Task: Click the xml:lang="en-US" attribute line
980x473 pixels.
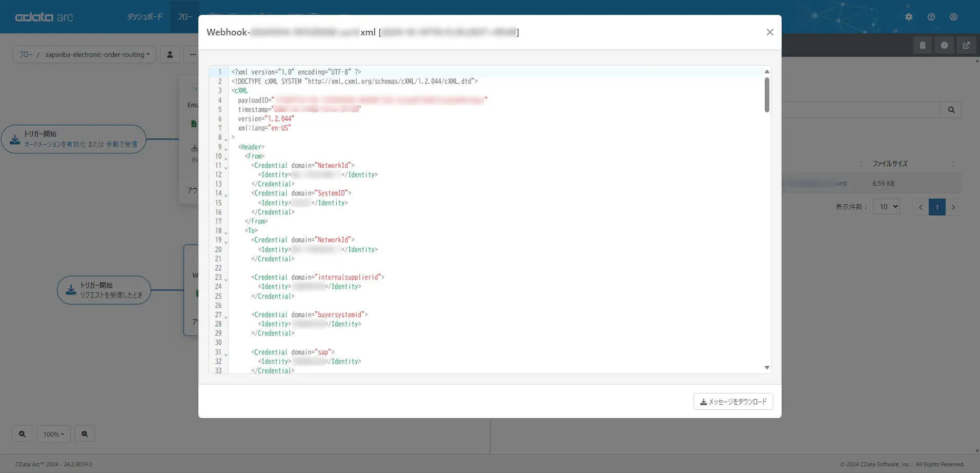Action: 264,128
